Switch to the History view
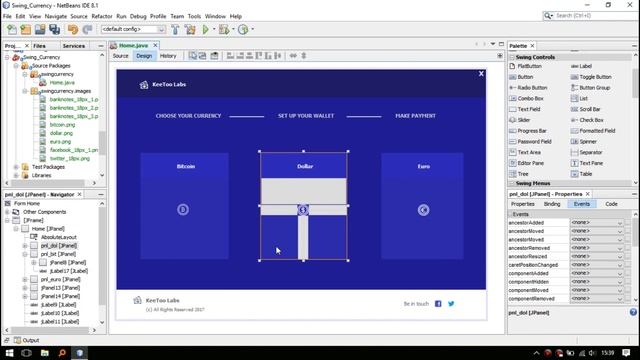This screenshot has width=640, height=360. 168,56
